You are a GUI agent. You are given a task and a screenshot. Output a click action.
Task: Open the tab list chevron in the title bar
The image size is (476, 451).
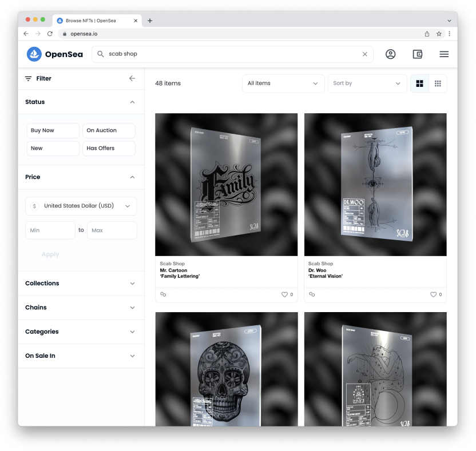pyautogui.click(x=449, y=21)
